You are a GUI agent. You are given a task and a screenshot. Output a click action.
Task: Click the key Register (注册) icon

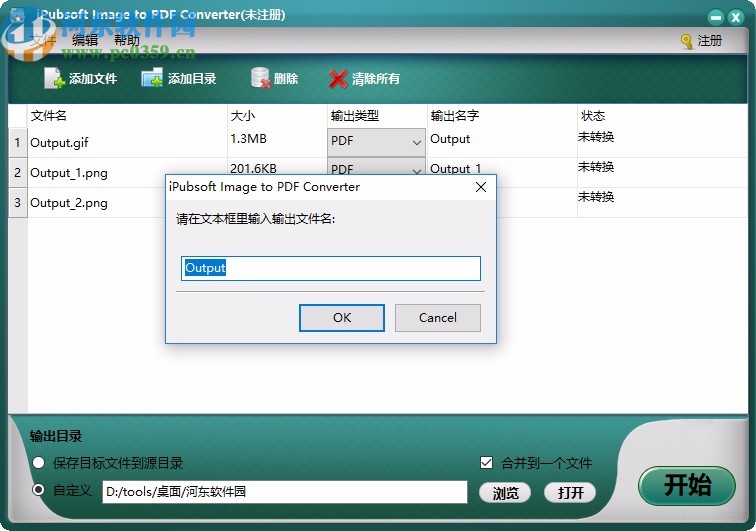click(687, 41)
